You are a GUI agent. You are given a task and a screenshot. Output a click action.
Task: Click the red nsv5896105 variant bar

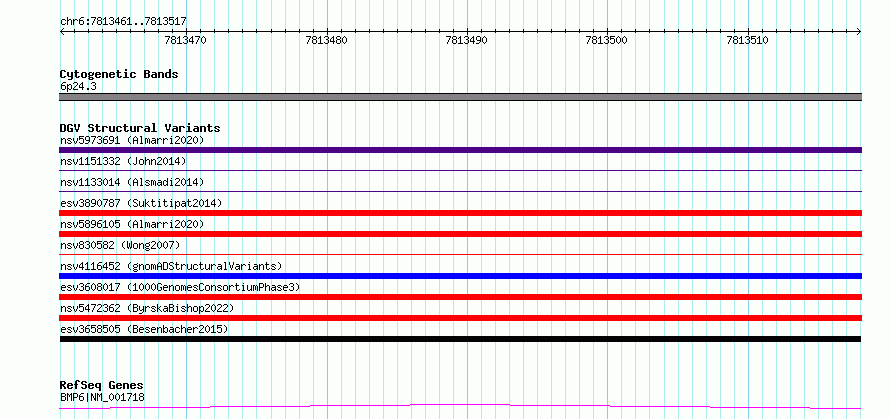[x=460, y=234]
